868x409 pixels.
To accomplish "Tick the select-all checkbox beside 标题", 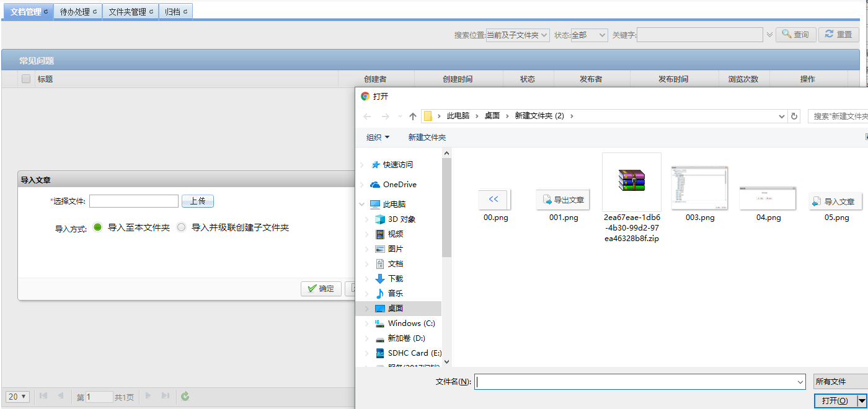I will (x=26, y=79).
